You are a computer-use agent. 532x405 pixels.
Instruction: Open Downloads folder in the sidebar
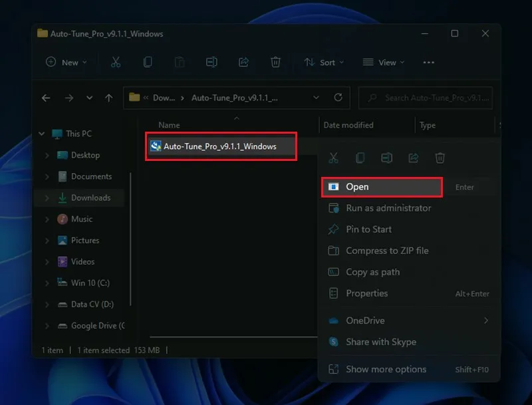(90, 198)
